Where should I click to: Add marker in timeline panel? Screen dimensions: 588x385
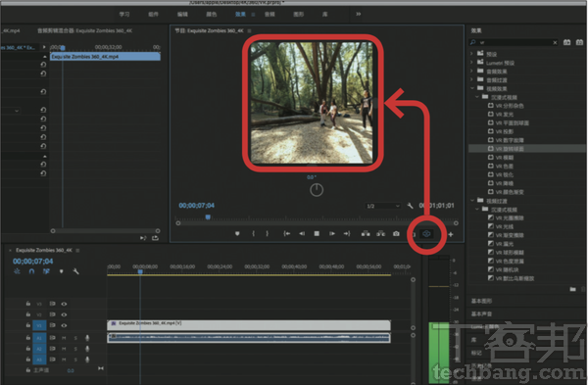(61, 271)
